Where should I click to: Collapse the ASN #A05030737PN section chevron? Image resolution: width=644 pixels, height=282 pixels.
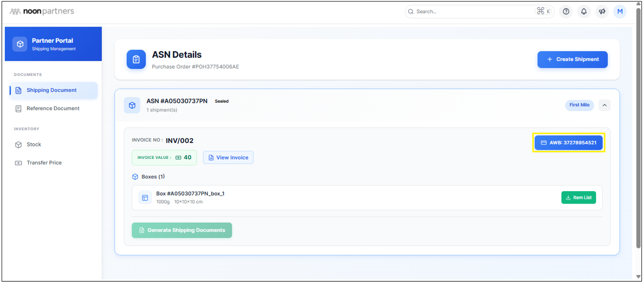605,105
